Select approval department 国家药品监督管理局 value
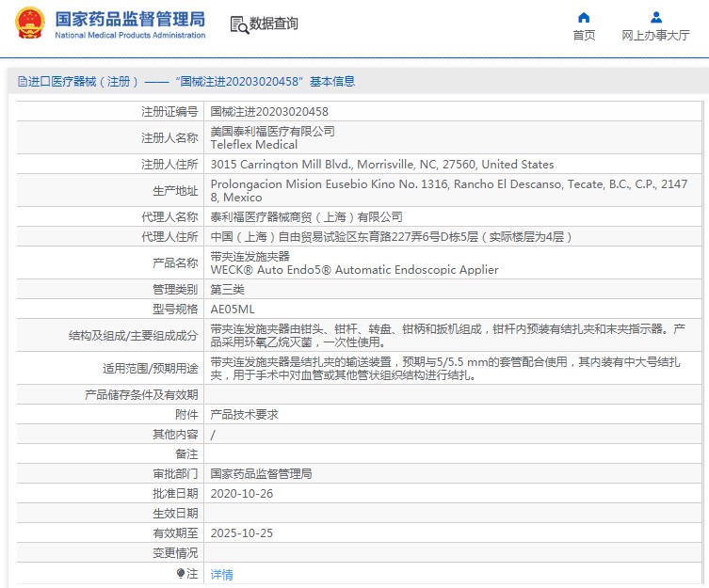This screenshot has height=588, width=709. click(x=262, y=474)
